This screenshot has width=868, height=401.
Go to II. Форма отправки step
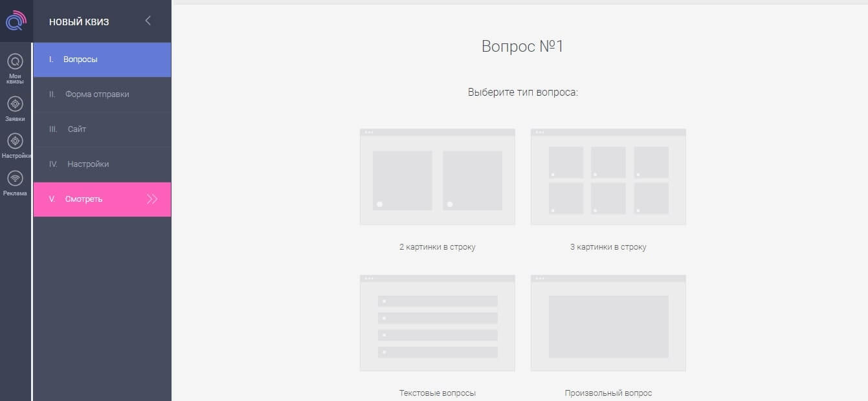[x=102, y=94]
